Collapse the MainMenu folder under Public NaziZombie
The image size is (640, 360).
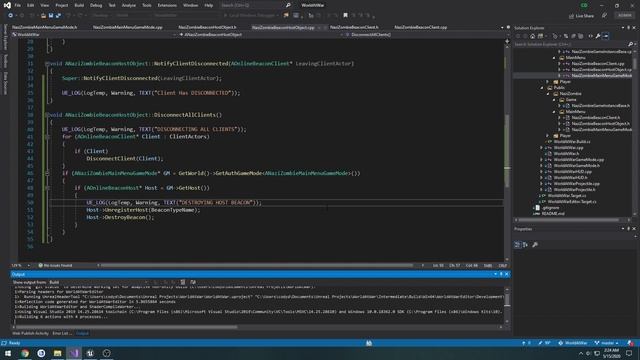(554, 111)
